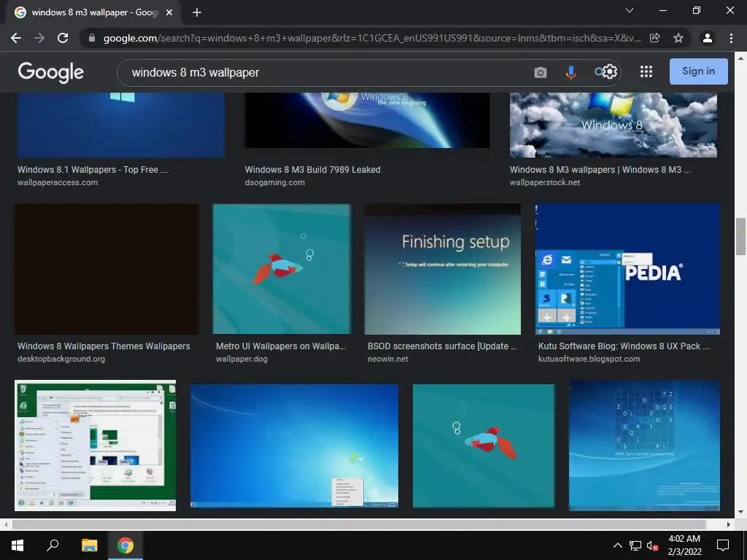The height and width of the screenshot is (560, 747).
Task: Click Metro UI Wallpapers on Wallpa... title
Action: click(281, 346)
